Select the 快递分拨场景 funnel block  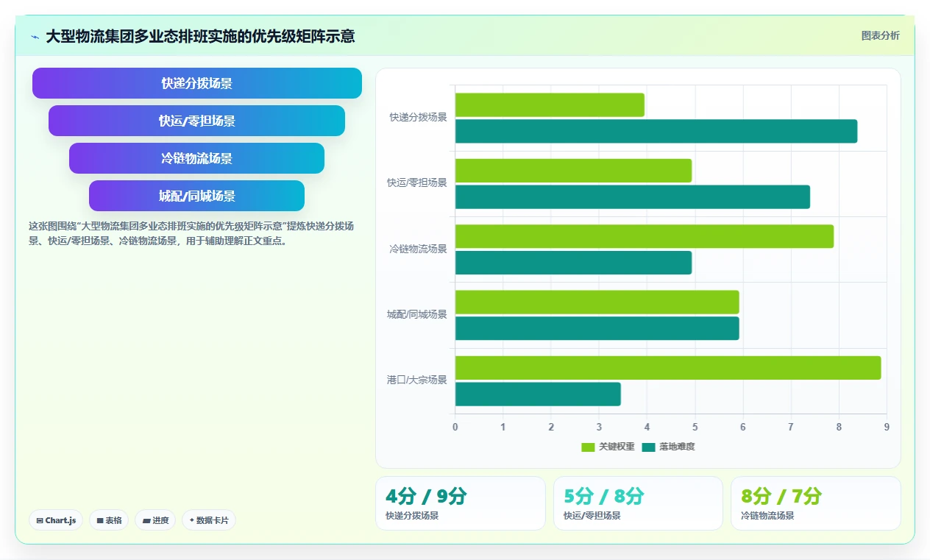point(197,83)
